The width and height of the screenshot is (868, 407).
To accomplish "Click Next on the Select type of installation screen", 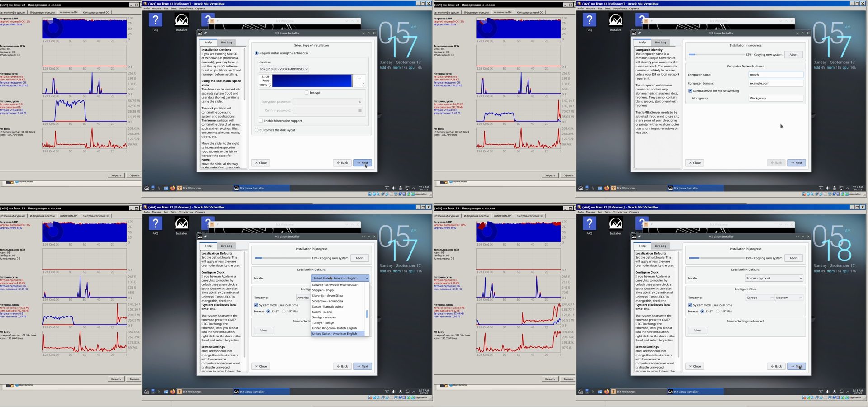I will pos(363,163).
